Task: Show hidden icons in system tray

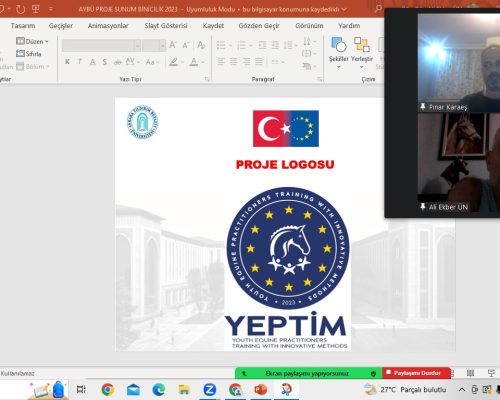Action: [x=462, y=389]
